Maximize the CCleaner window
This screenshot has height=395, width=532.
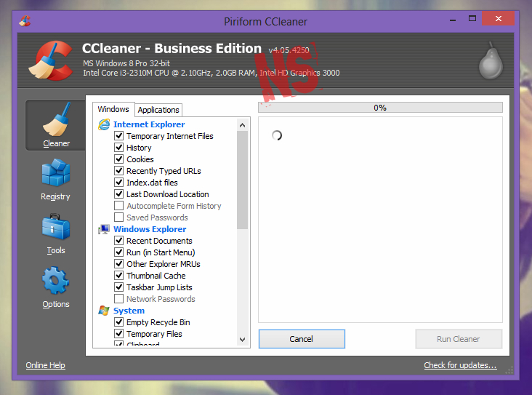click(x=472, y=19)
